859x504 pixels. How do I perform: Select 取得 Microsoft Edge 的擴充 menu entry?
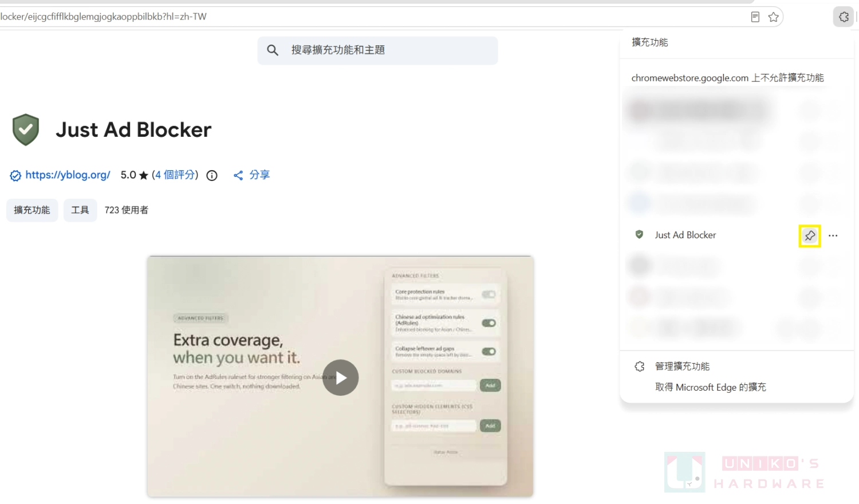[x=711, y=387]
